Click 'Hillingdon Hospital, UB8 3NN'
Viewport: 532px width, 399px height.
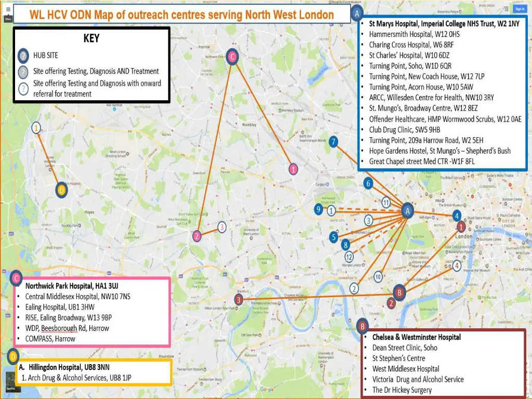coord(69,367)
